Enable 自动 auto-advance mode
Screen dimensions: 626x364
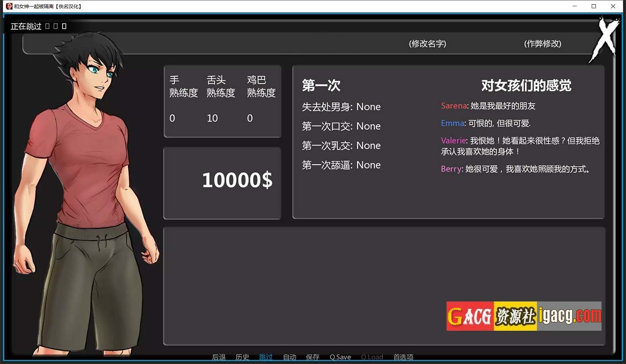click(x=290, y=357)
